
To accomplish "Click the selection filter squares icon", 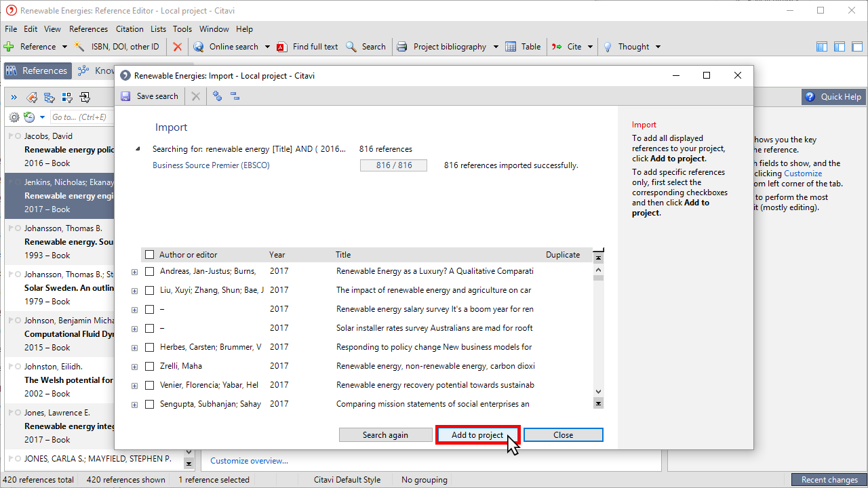I will (66, 97).
